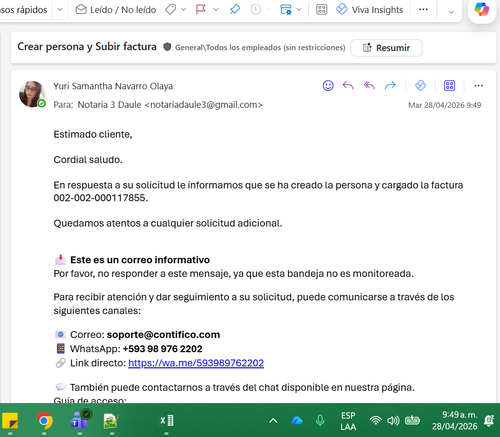The height and width of the screenshot is (437, 500).
Task: Click the email subject Crear persona y Subir factura
Action: (87, 47)
